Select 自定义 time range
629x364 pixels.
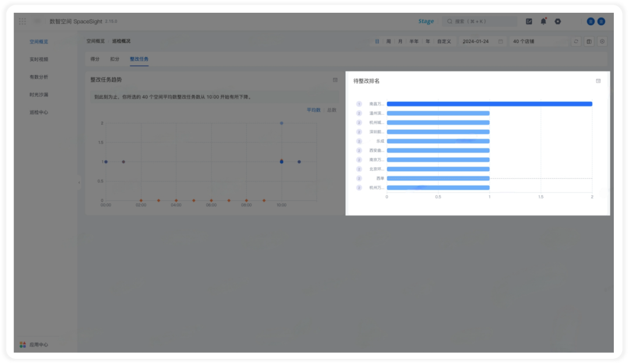pos(444,41)
